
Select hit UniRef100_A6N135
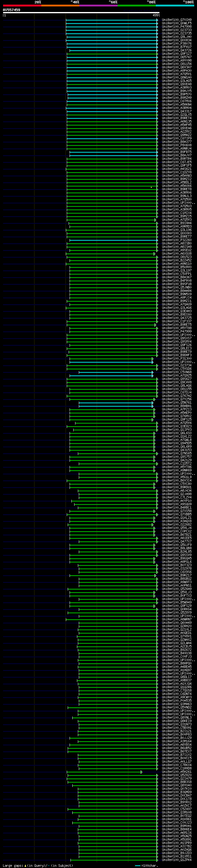tap(177, 122)
